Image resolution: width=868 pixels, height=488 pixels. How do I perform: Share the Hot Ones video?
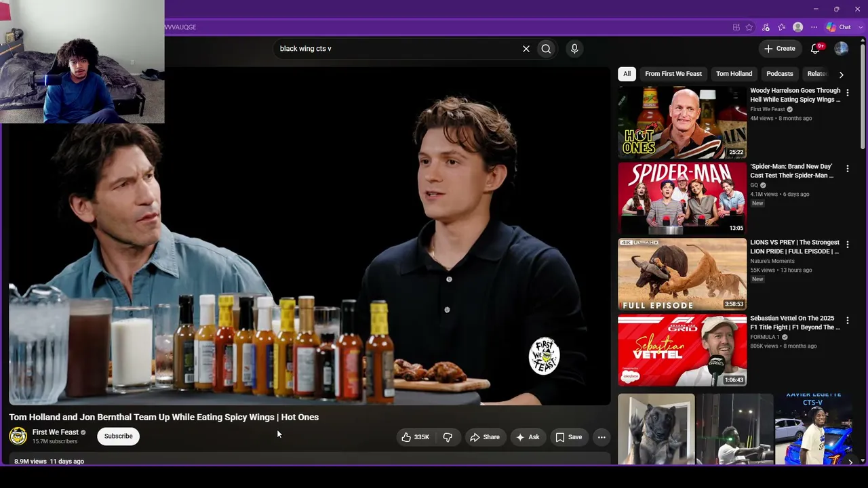point(485,437)
